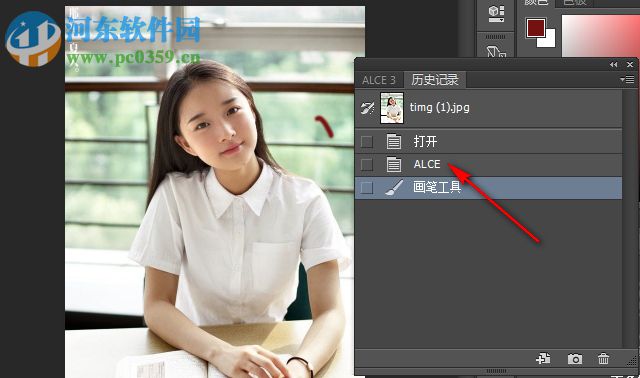Viewport: 640px width, 378px height.
Task: Collapse the panel with double-arrow icon
Action: 613,64
